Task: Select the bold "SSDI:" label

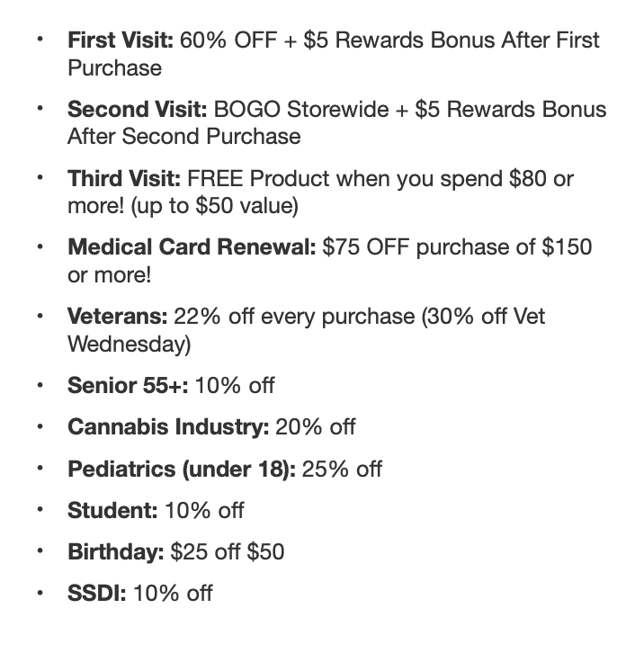Action: point(97,593)
